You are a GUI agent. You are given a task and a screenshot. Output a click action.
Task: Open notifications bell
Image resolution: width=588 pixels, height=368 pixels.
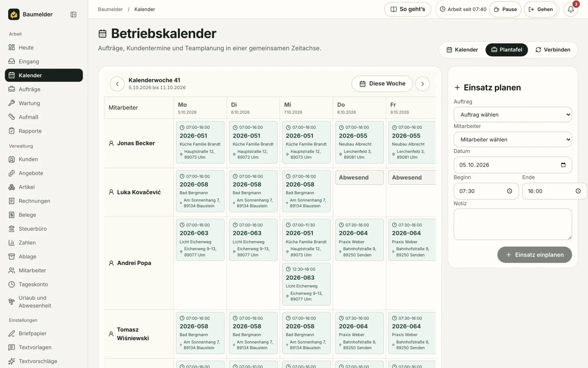coord(571,9)
